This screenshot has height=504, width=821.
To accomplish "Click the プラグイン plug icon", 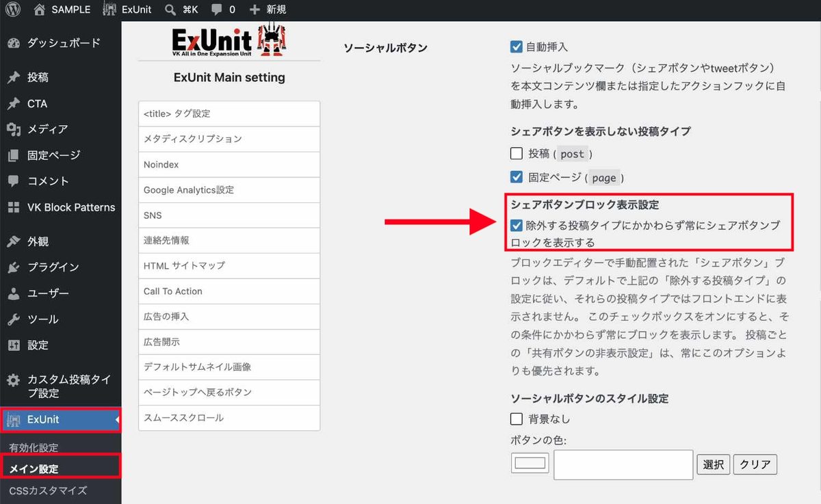I will pyautogui.click(x=14, y=267).
